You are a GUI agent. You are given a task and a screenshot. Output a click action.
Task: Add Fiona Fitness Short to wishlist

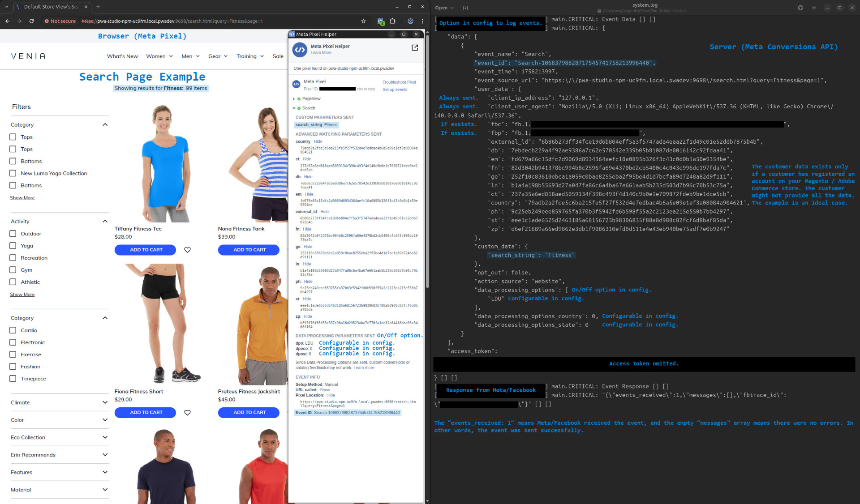pos(187,413)
